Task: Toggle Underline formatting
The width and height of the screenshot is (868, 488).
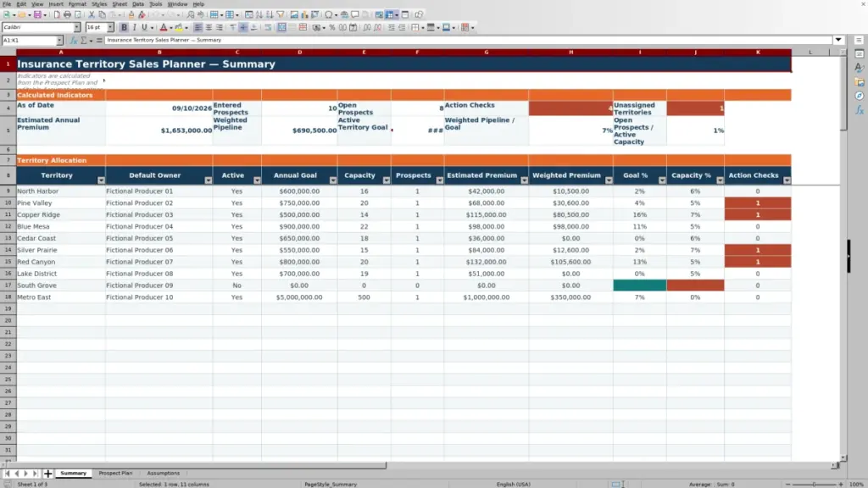Action: tap(144, 28)
